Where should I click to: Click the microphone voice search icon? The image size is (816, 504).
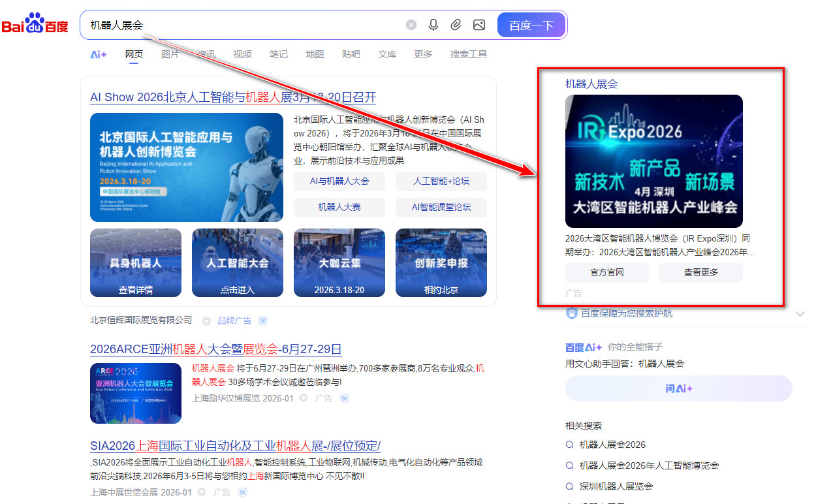point(433,24)
